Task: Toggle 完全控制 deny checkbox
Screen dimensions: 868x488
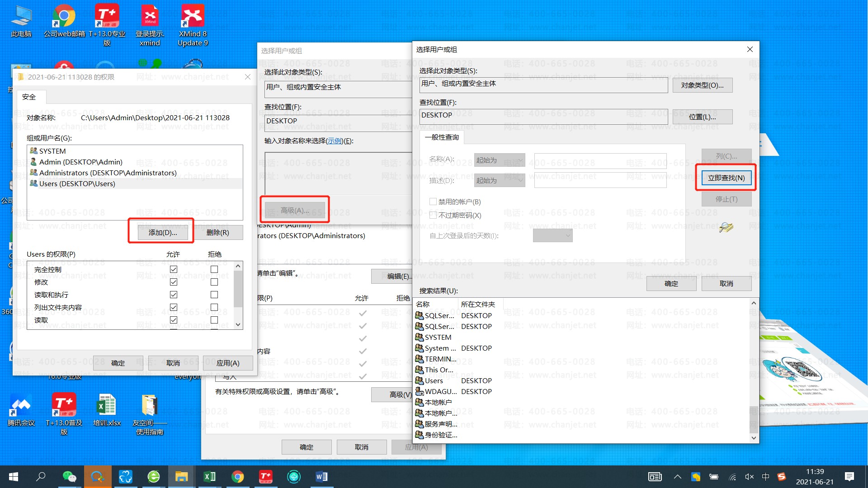Action: (214, 269)
